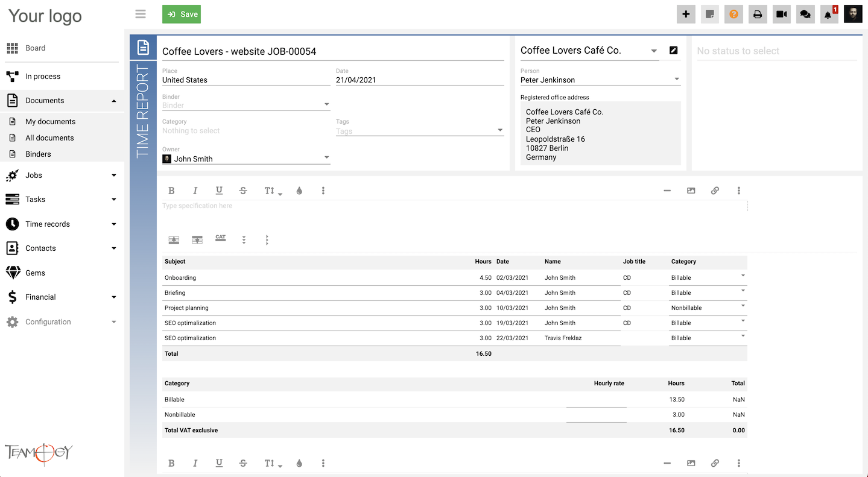
Task: Collapse the Documents sidebar section
Action: [x=62, y=101]
